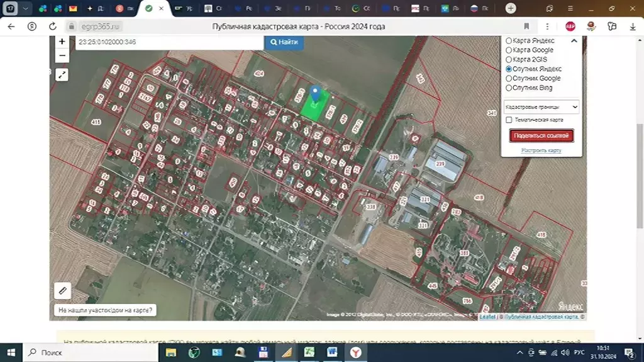The image size is (644, 362).
Task: Open the Yandex Browser taskbar icon
Action: (356, 353)
